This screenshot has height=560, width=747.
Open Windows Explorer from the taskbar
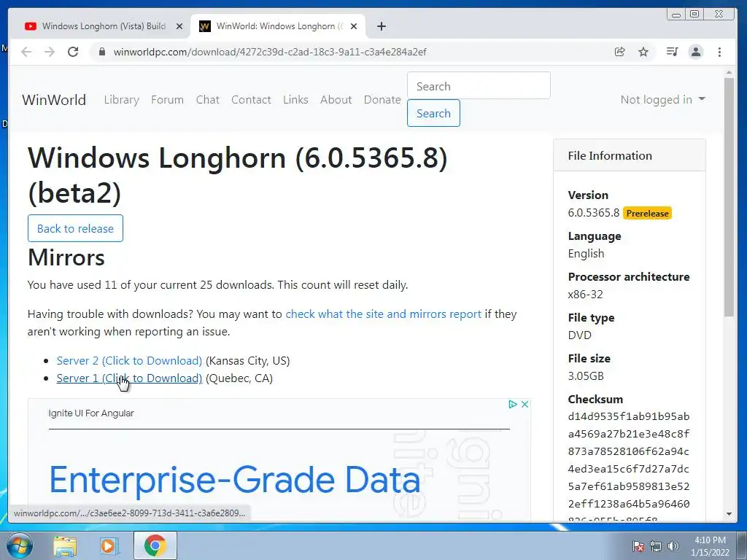pyautogui.click(x=65, y=545)
